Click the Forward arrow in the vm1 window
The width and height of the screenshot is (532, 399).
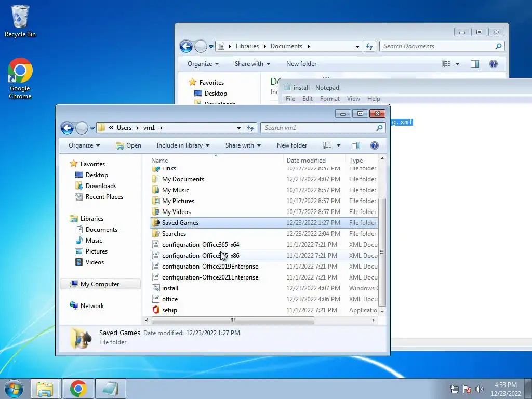(x=82, y=128)
